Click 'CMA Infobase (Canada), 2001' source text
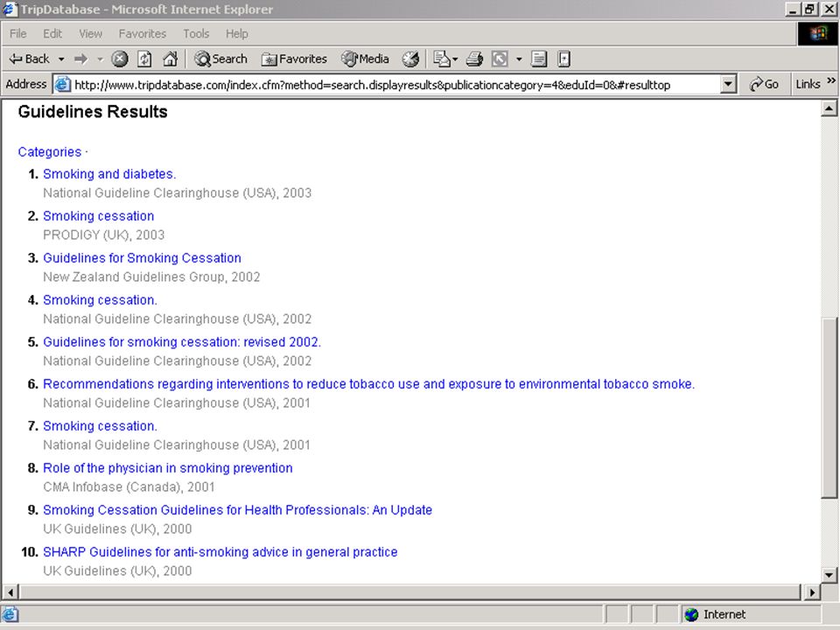840x630 pixels. coord(129,487)
